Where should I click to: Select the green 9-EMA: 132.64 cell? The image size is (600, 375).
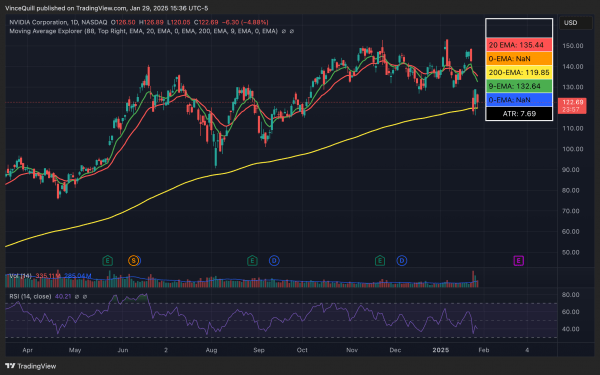click(x=519, y=86)
